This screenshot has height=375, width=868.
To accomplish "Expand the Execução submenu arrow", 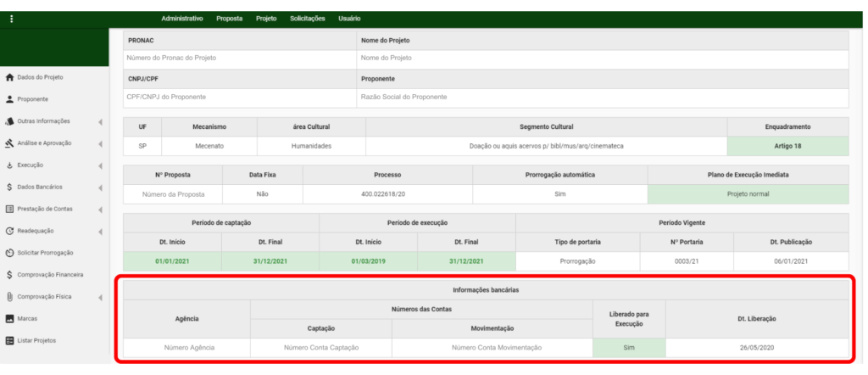I will click(x=100, y=165).
